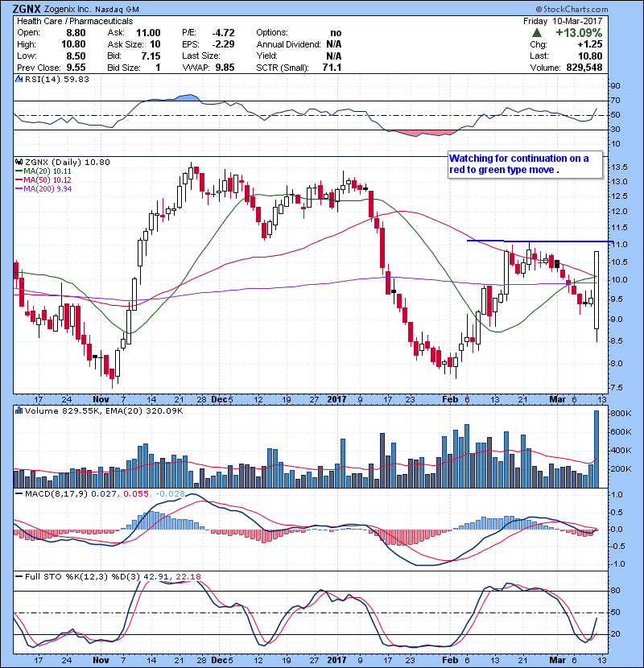
Task: Click the Zogenix Inc. company name
Action: (68, 10)
